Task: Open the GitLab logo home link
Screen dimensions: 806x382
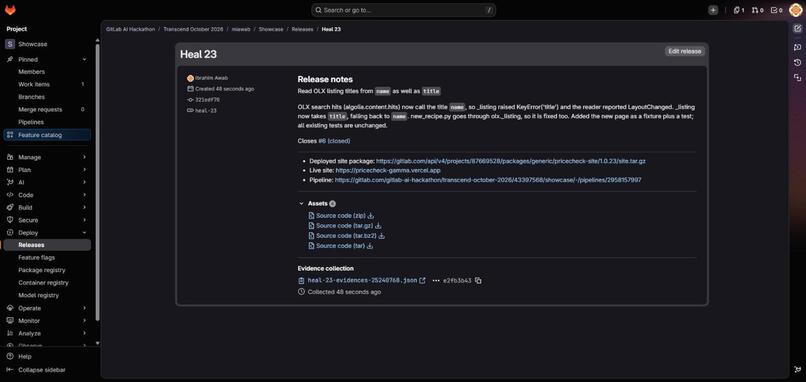Action: [10, 10]
